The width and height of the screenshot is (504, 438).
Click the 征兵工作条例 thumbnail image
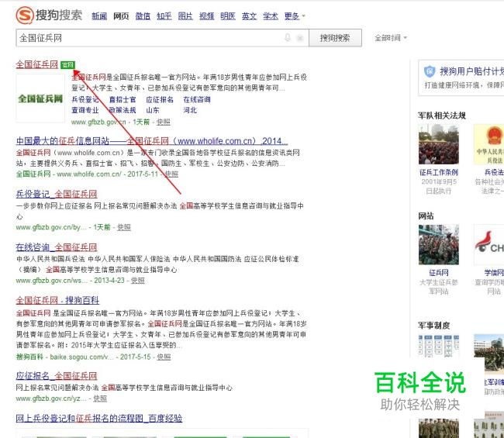[439, 145]
